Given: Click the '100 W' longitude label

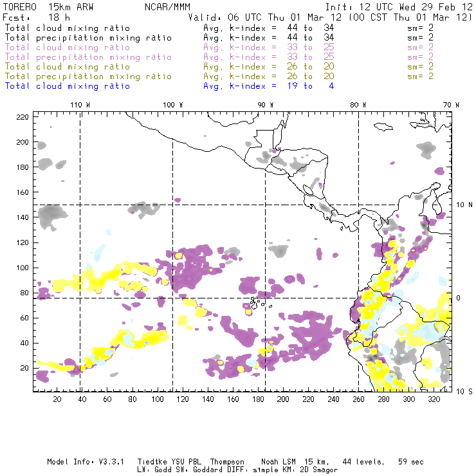Looking at the screenshot, I should (x=173, y=105).
